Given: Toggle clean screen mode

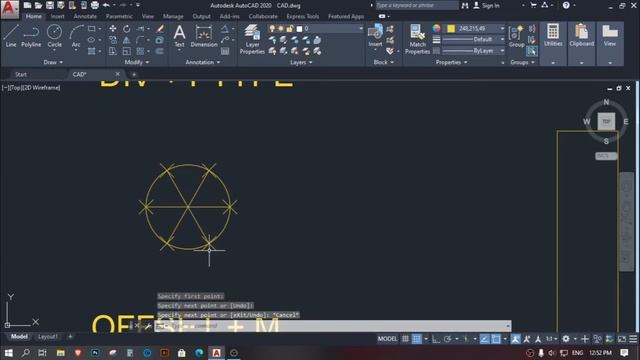Looking at the screenshot, I should click(622, 339).
